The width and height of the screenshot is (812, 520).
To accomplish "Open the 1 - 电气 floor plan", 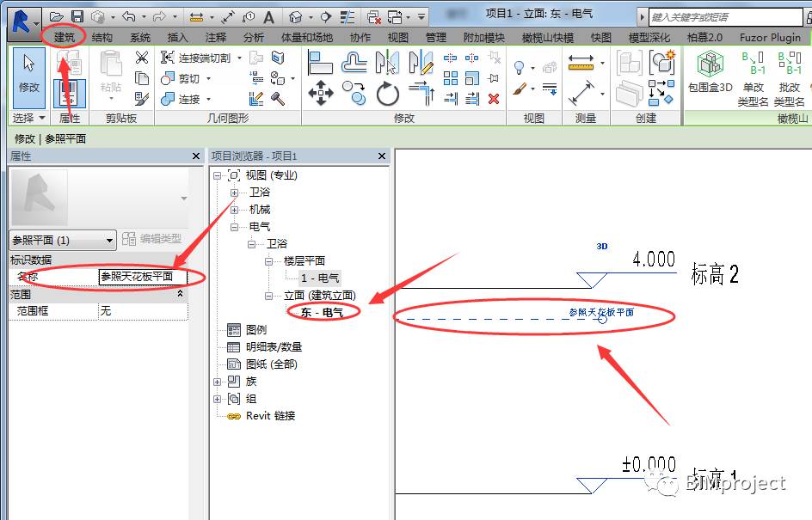I will (319, 278).
